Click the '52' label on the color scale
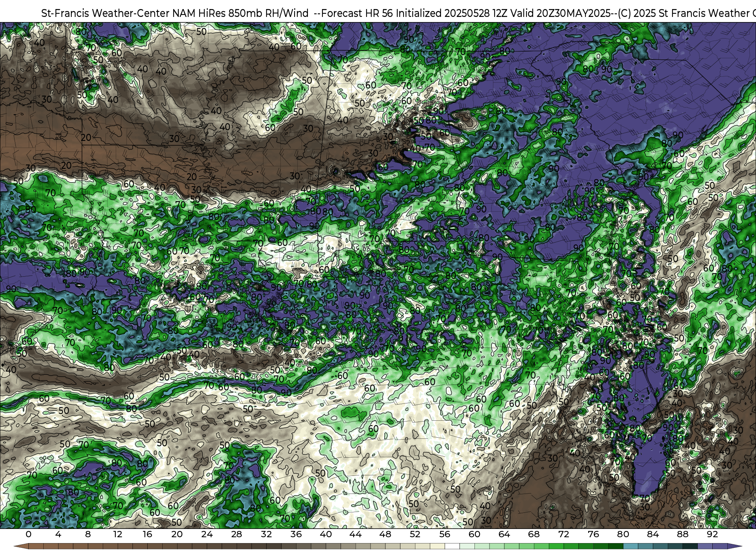756x551 pixels. (x=415, y=534)
